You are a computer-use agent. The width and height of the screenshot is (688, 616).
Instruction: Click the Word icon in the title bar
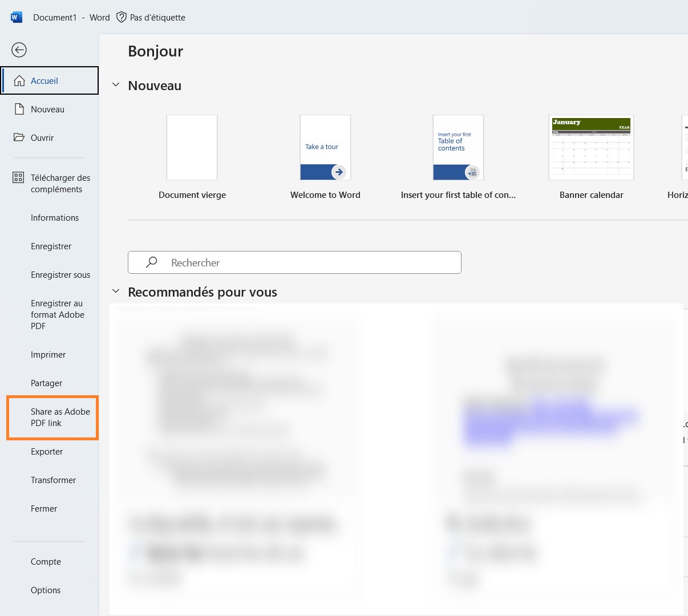(x=16, y=17)
